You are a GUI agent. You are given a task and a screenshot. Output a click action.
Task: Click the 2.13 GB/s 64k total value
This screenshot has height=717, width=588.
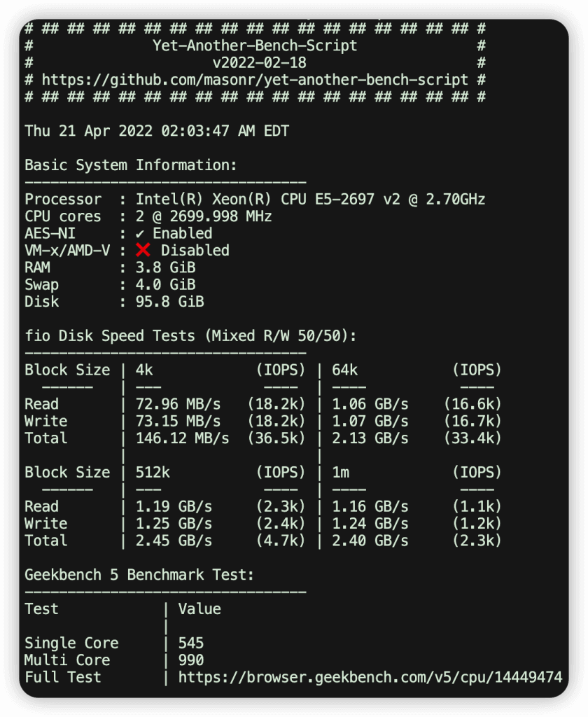tap(370, 438)
